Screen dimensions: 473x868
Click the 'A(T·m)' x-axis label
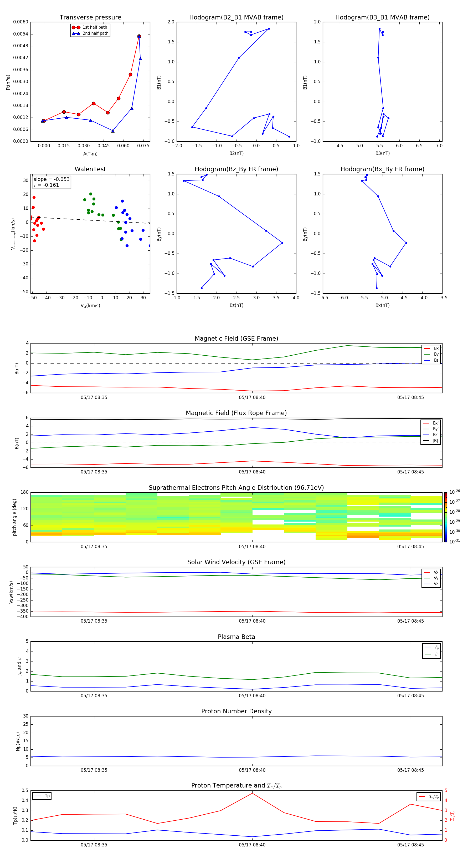(x=90, y=154)
